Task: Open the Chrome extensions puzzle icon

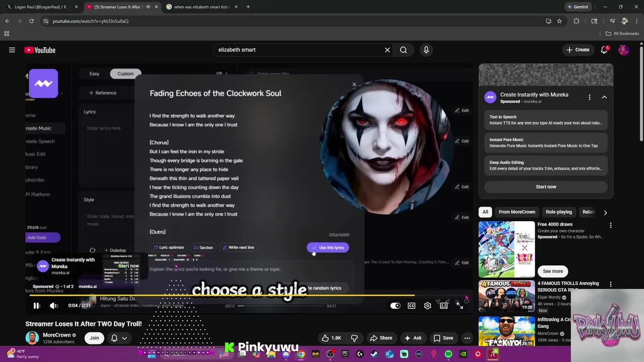Action: (577, 21)
